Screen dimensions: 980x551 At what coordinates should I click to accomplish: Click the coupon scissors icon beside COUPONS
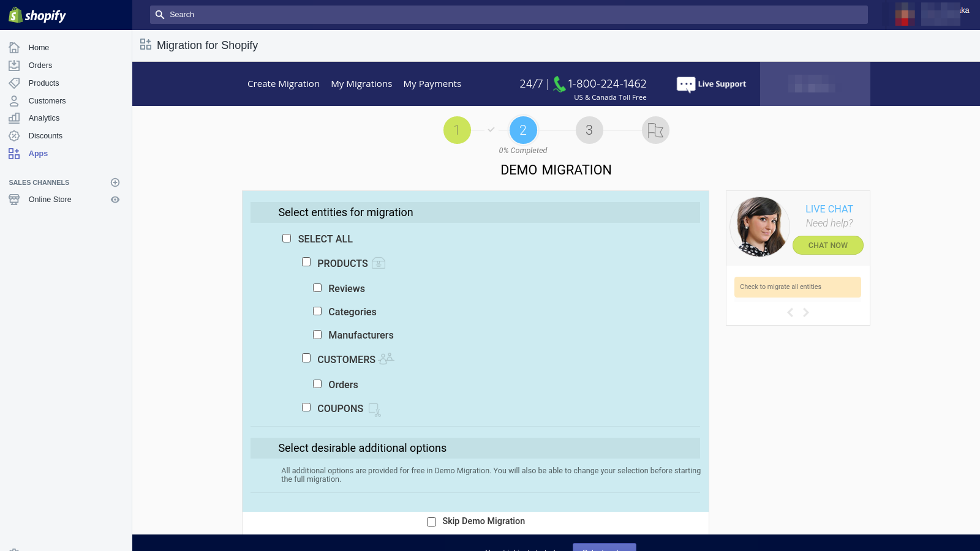374,410
